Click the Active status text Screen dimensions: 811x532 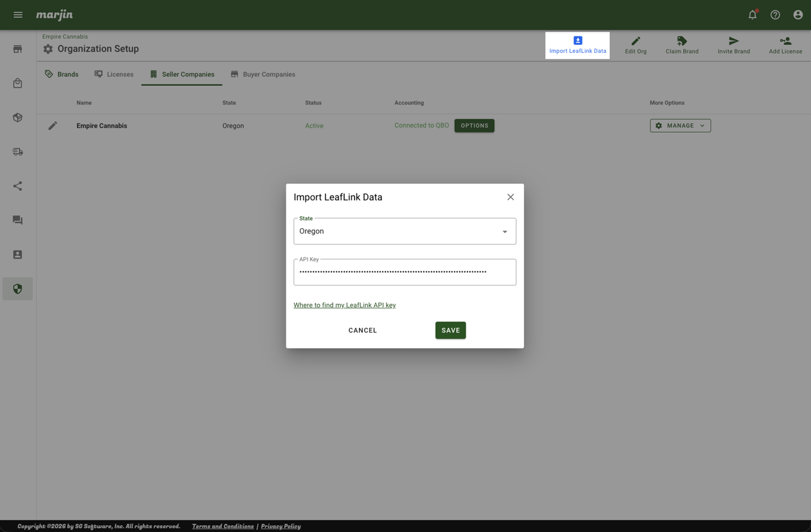[x=314, y=126]
